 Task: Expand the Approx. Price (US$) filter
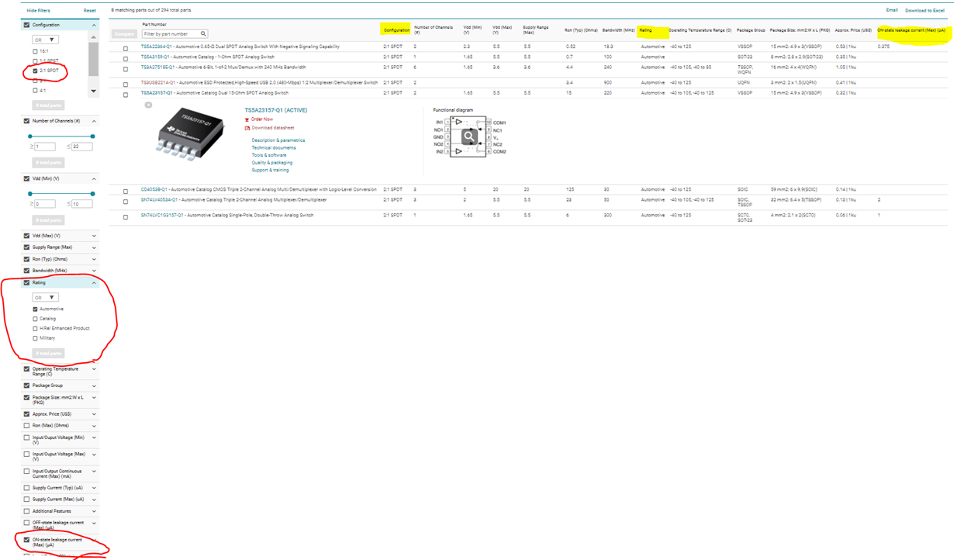tap(95, 414)
